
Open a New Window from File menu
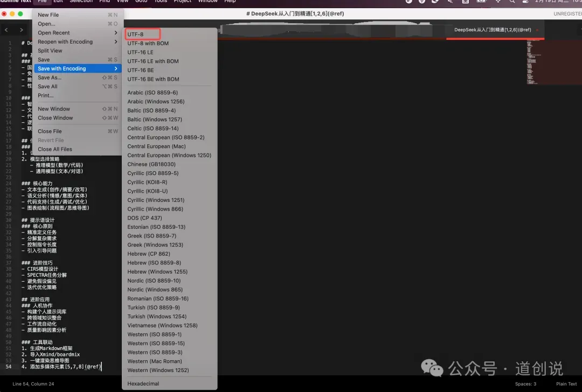tap(78, 109)
